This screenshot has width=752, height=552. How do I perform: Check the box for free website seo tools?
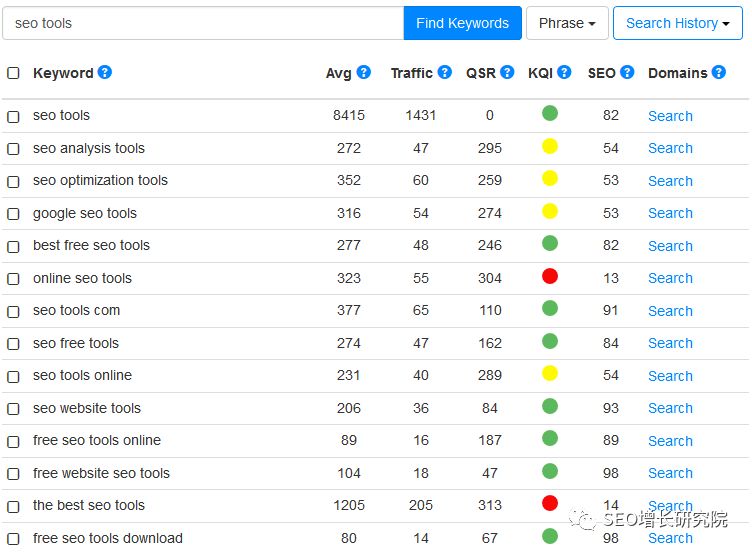tap(13, 474)
